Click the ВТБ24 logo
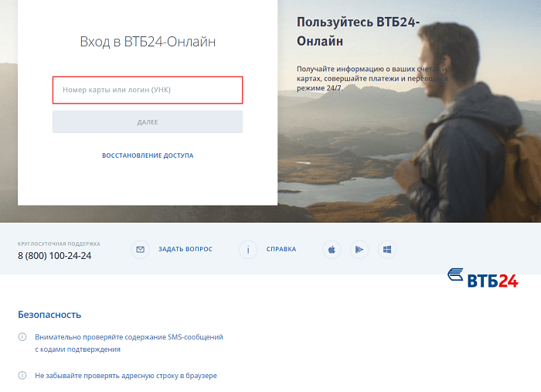The height and width of the screenshot is (392, 541). point(483,278)
